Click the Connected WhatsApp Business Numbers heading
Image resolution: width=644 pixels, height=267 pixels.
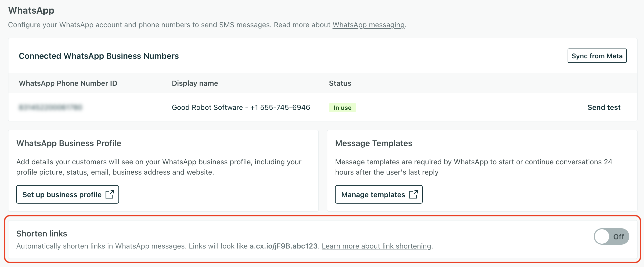pos(99,56)
